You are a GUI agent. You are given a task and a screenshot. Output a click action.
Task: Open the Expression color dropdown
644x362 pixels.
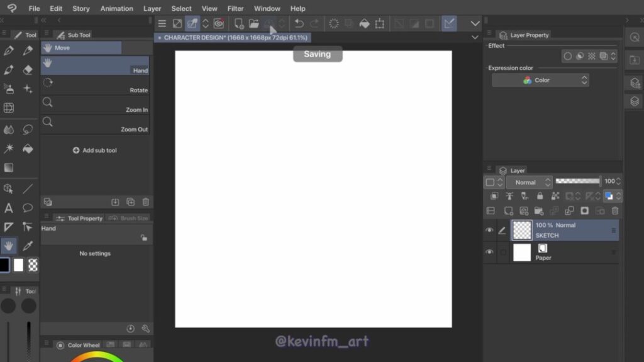[540, 80]
